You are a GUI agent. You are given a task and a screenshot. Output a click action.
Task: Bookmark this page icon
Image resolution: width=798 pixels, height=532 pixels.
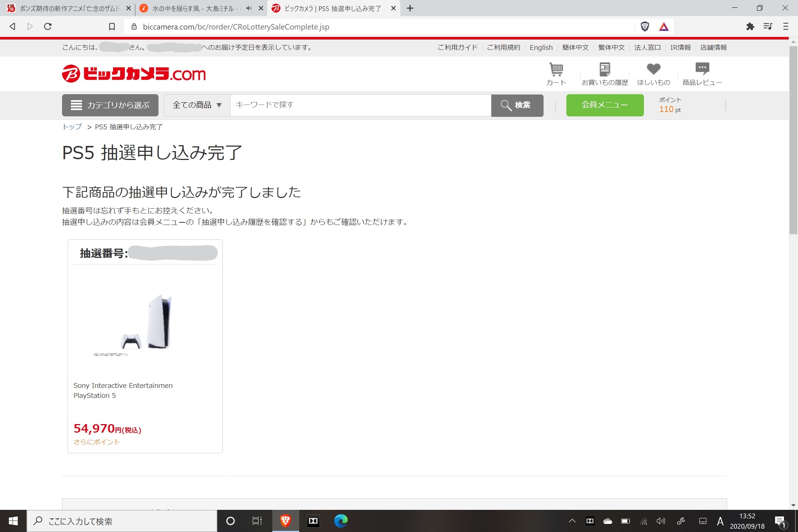click(112, 27)
